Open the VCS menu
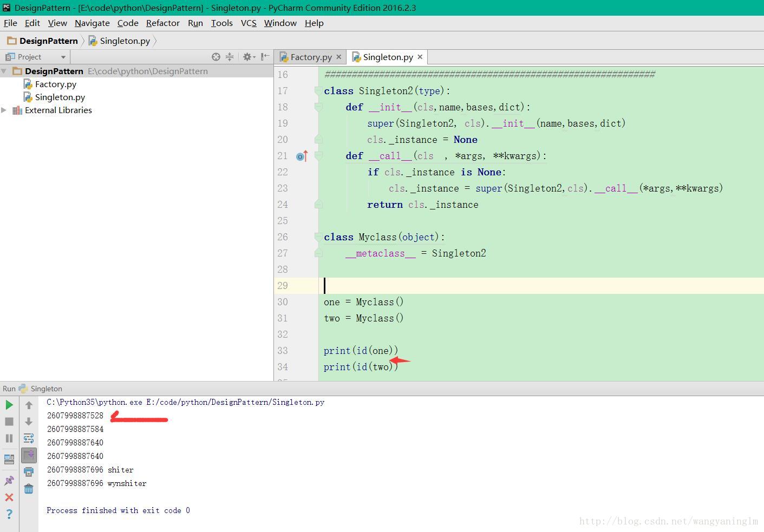Screen dimensions: 764x532 [249, 23]
